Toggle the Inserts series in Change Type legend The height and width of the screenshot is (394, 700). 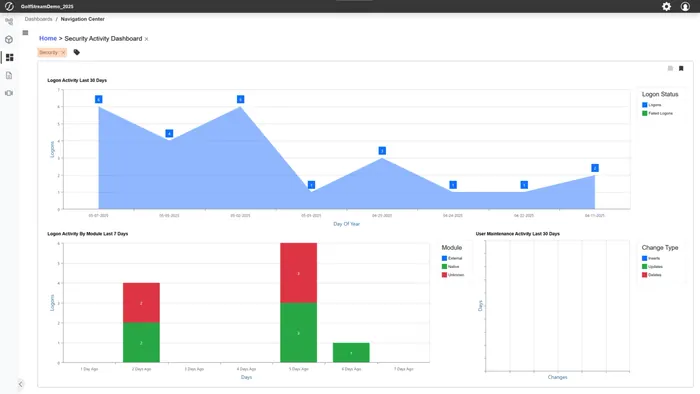point(651,258)
